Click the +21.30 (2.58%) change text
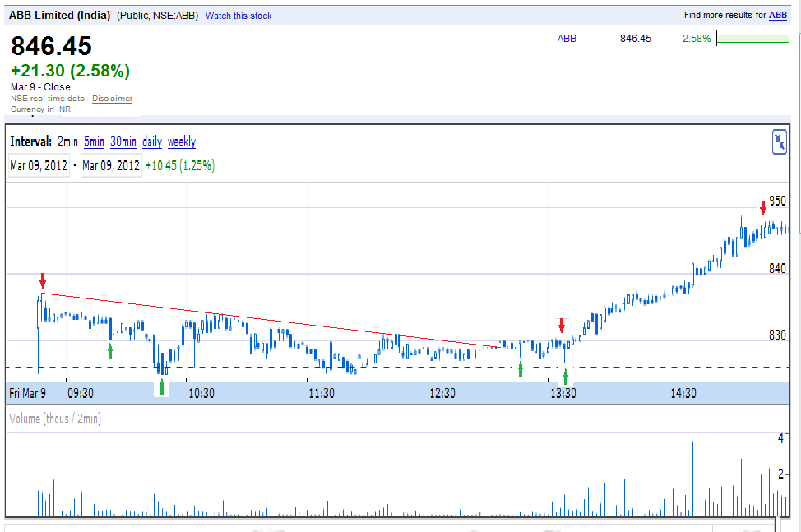Screen dimensions: 801x532 (x=71, y=71)
